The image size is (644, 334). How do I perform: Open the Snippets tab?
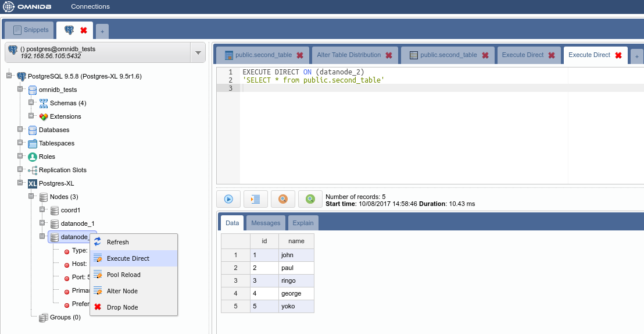pos(29,30)
